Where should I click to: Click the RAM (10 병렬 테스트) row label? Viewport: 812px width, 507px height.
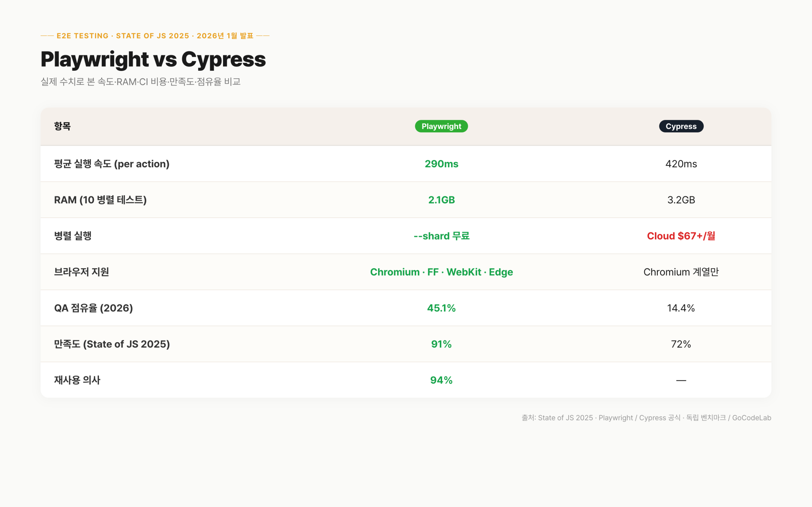click(101, 200)
